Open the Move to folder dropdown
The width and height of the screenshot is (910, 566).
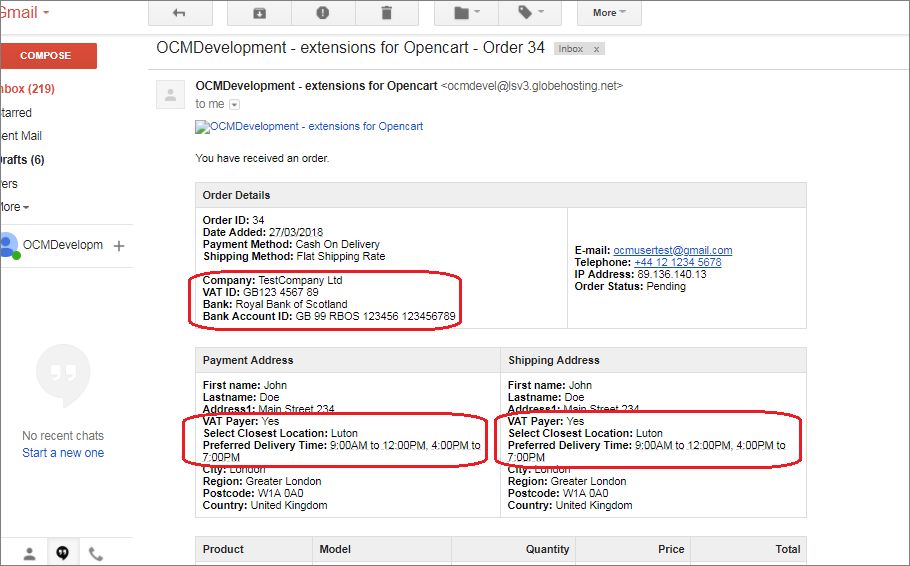pos(467,13)
